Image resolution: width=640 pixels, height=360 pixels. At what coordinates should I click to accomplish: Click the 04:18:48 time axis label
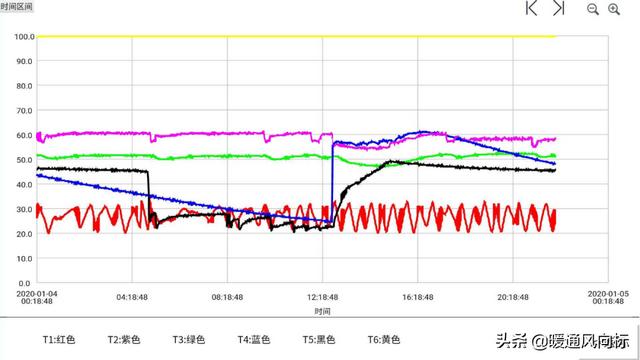[x=132, y=297]
